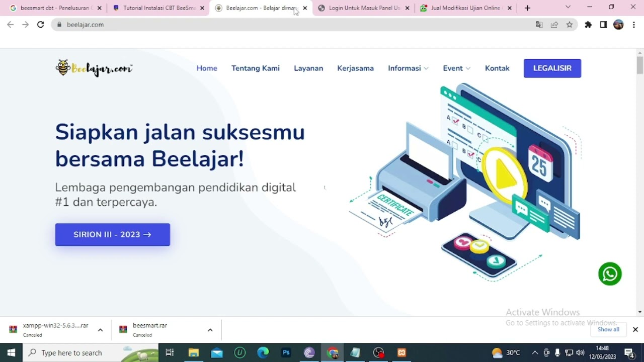Viewport: 644px width, 362px height.
Task: Open the Tentang Kami page
Action: click(256, 68)
